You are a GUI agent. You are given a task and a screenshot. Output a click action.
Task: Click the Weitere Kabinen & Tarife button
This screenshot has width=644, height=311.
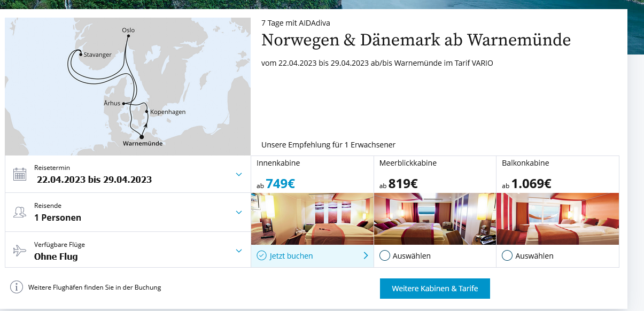(x=434, y=289)
